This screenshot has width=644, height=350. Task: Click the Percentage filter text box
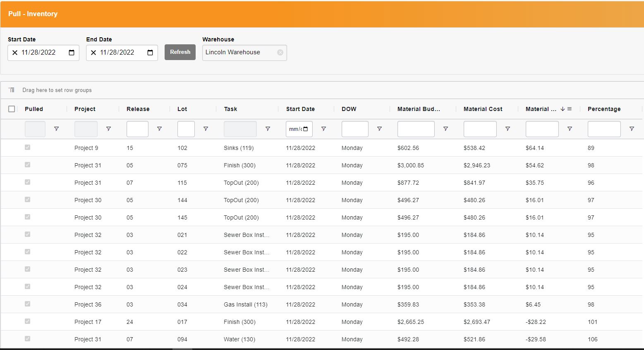click(x=604, y=129)
